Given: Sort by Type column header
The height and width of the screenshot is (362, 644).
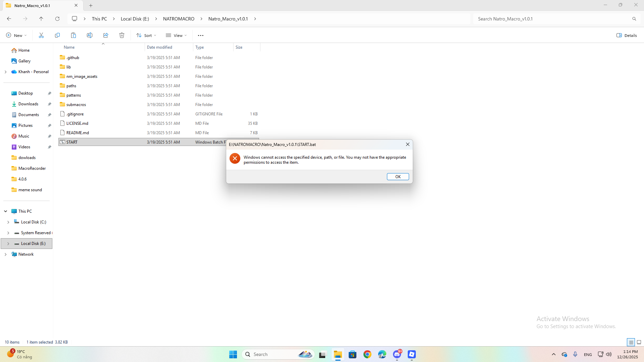Looking at the screenshot, I should [x=213, y=47].
